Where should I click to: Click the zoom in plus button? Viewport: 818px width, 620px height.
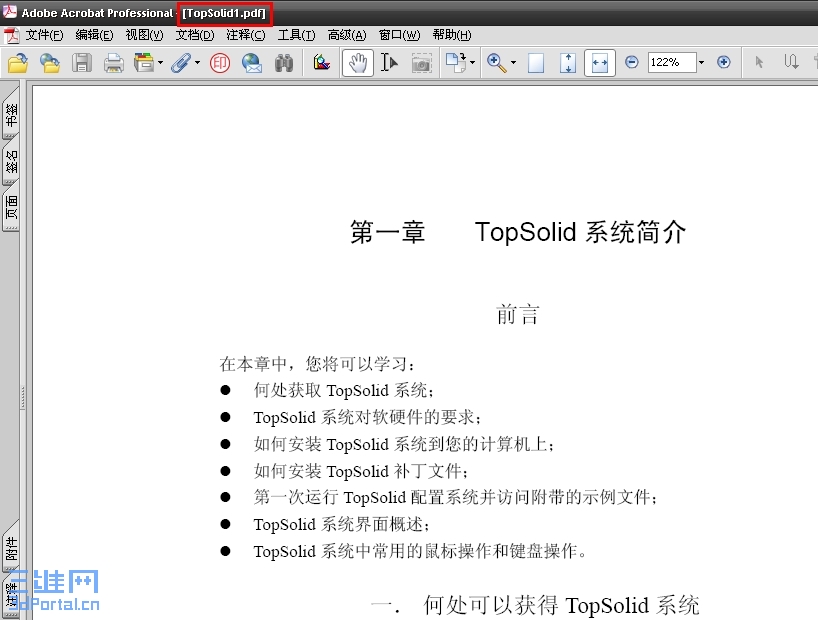(724, 63)
